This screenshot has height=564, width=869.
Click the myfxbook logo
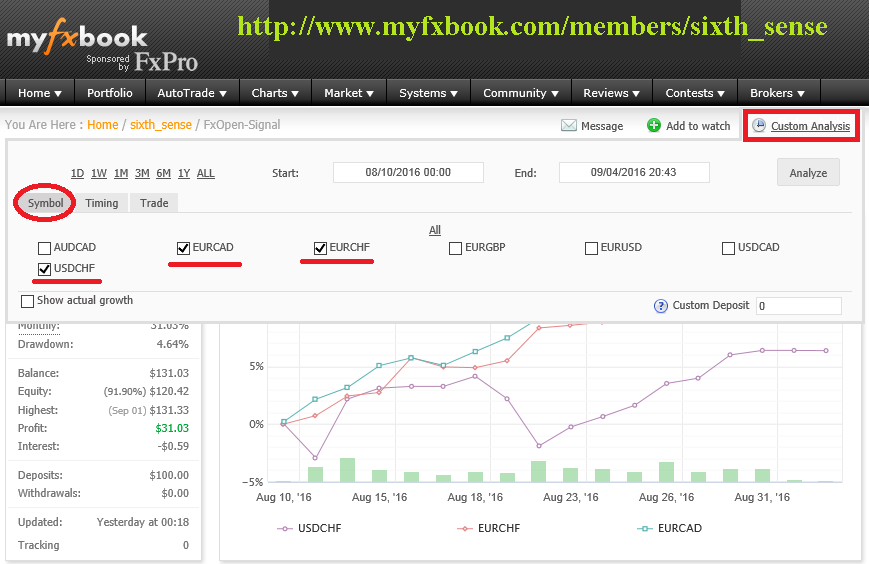[x=76, y=38]
